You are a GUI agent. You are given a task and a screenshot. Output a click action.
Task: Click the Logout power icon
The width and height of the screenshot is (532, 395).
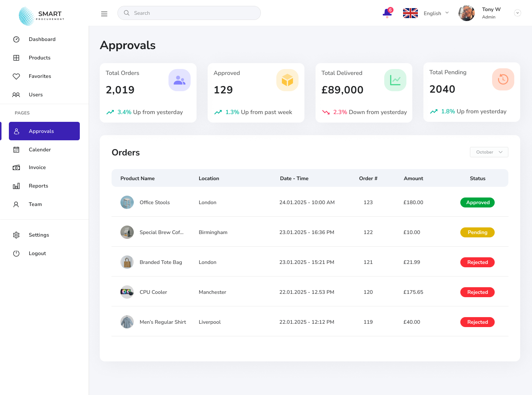click(16, 253)
